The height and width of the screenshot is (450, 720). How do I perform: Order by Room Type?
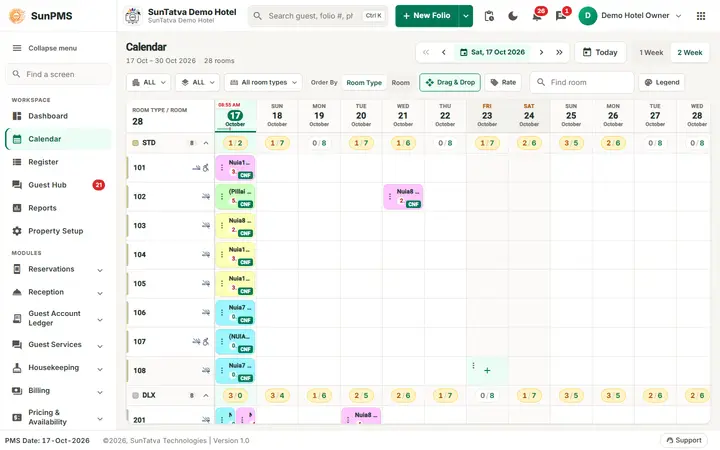[x=364, y=83]
